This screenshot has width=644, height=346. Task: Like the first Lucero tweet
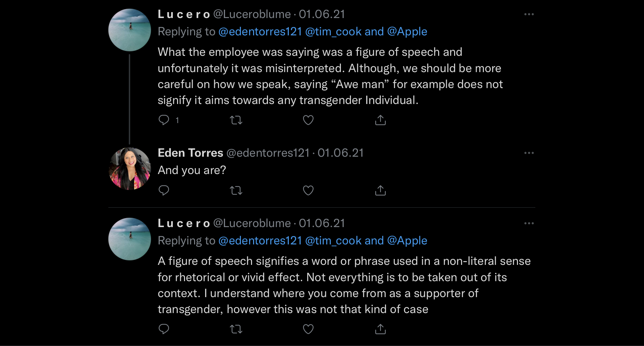(308, 120)
